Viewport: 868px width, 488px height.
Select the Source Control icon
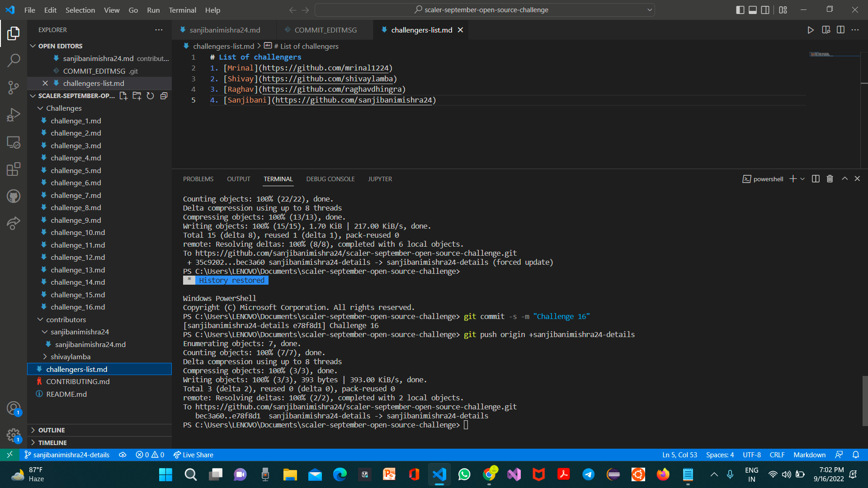14,87
